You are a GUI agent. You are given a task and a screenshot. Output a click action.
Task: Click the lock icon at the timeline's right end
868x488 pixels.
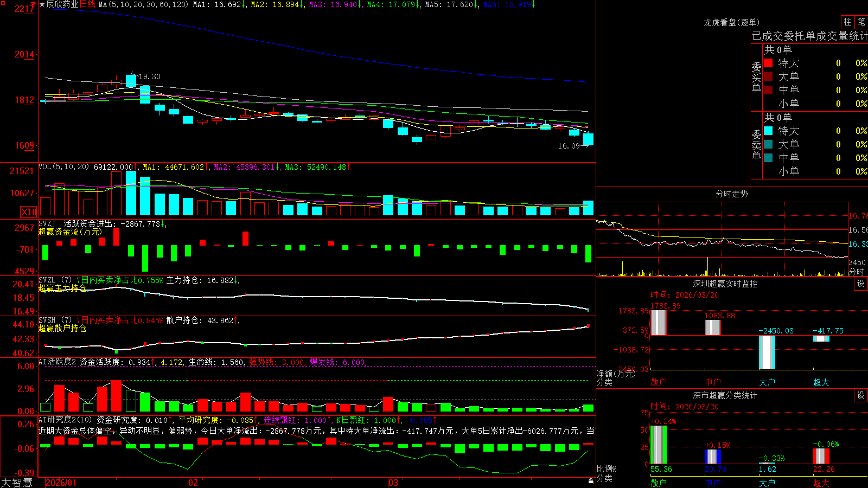[591, 481]
